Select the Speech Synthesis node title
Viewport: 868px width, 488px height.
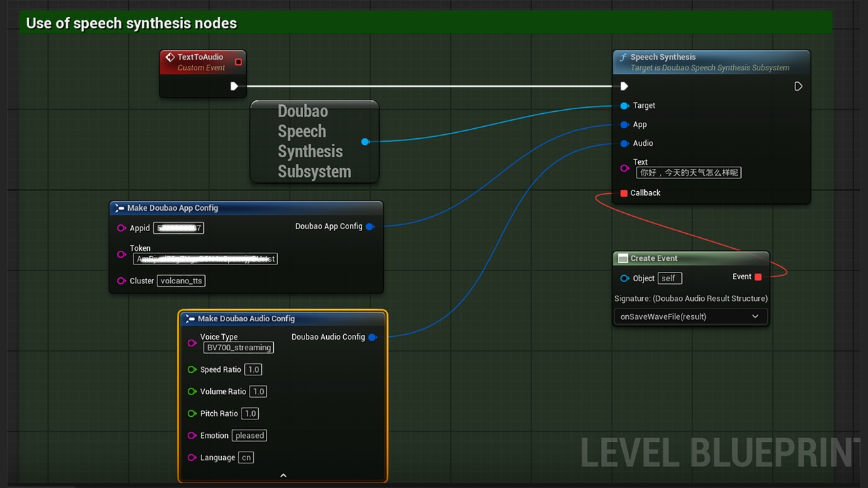pyautogui.click(x=663, y=57)
